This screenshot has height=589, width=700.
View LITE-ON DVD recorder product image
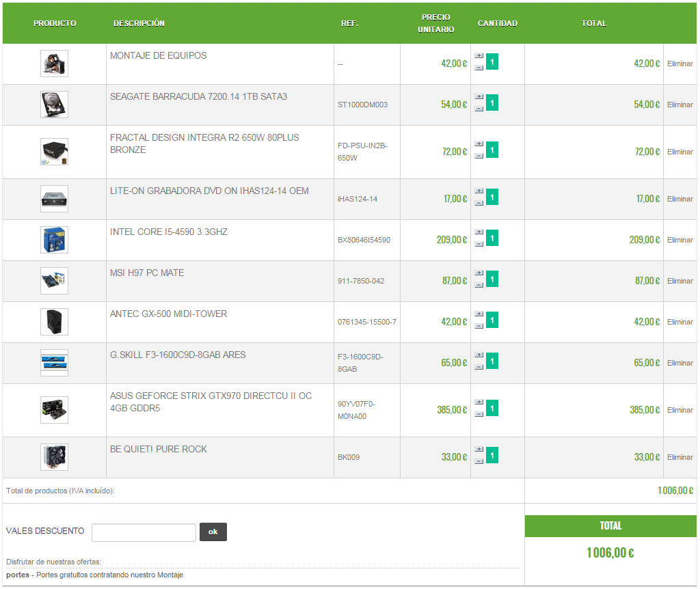[54, 199]
